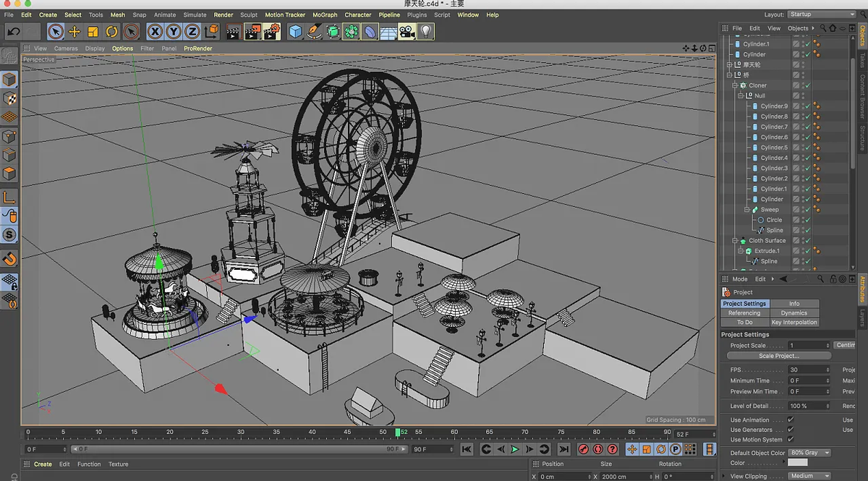Add a Cube primitive object
The image size is (868, 481).
(295, 31)
